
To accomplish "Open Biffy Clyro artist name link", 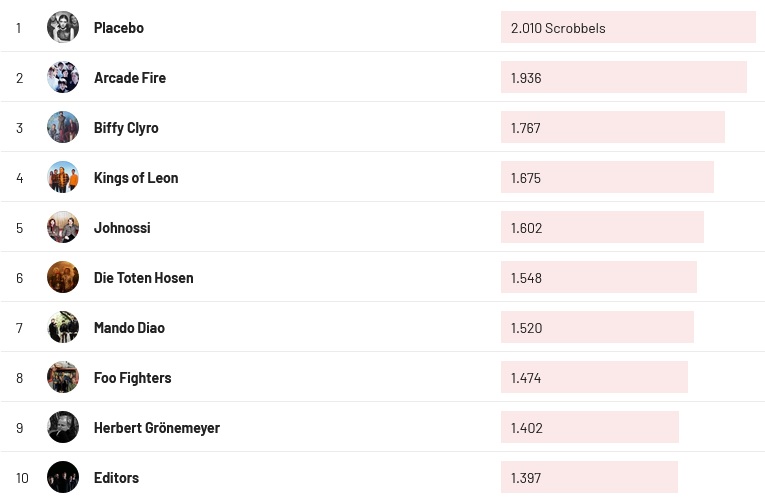I will 126,128.
